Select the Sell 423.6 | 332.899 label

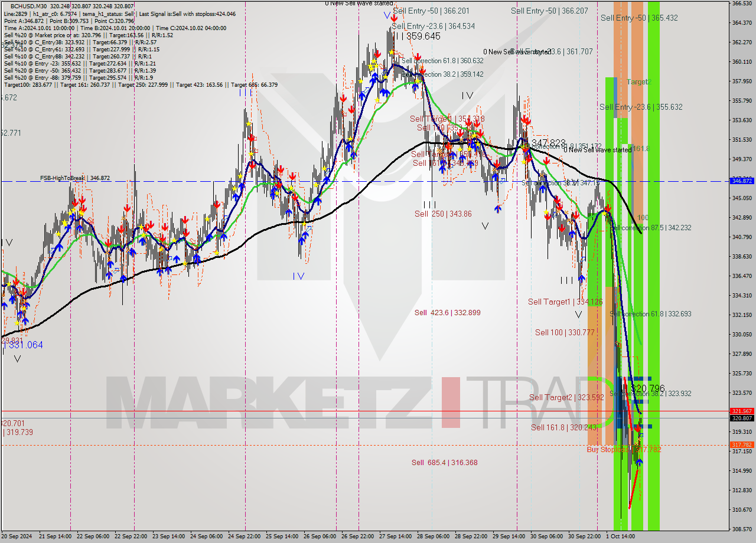(447, 312)
